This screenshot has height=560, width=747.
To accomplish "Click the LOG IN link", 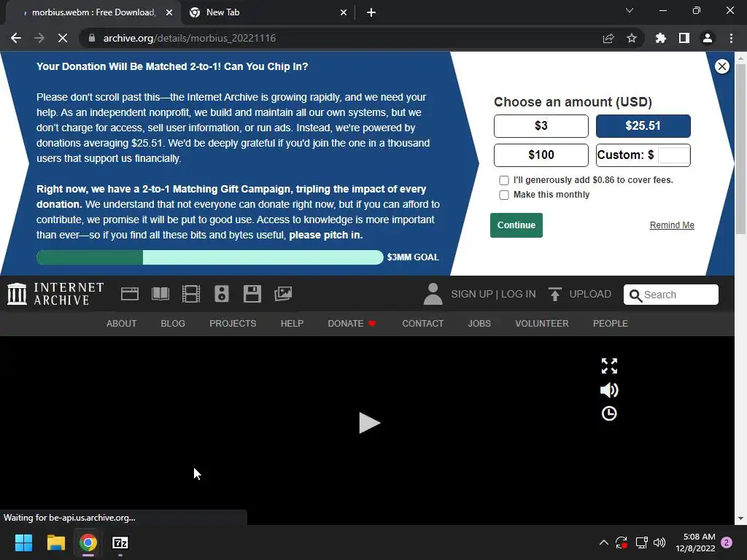I will point(519,295).
